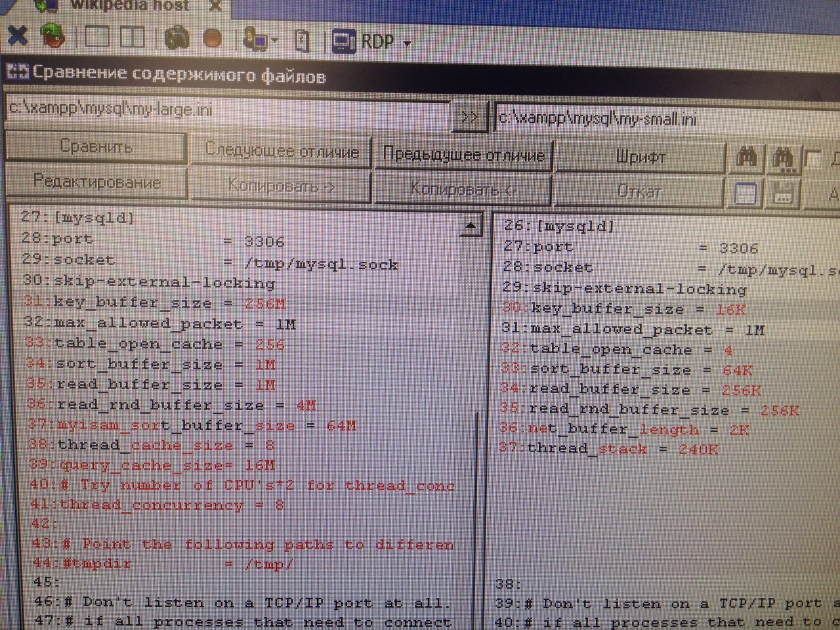Select the line net_buffer_length = 2K
840x630 pixels.
(624, 430)
